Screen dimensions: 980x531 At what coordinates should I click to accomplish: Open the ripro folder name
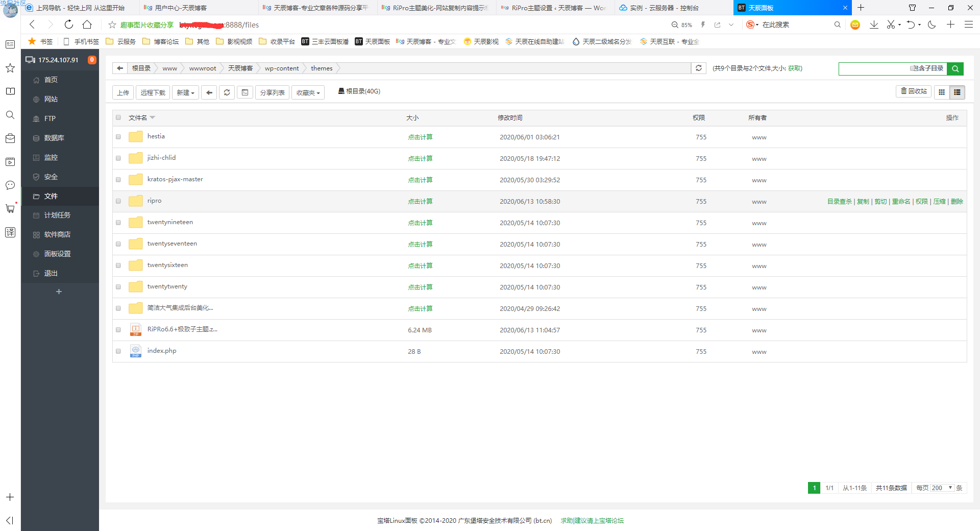pos(154,201)
